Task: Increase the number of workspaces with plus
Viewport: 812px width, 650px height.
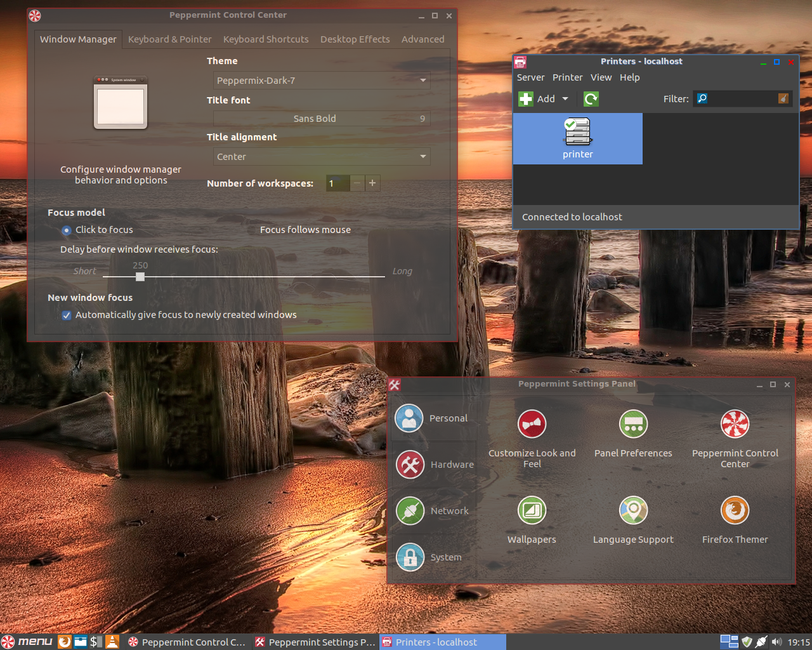Action: click(x=372, y=183)
